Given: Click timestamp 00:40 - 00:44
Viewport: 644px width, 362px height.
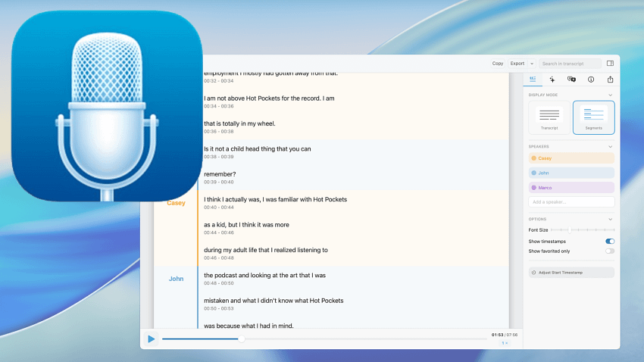Looking at the screenshot, I should [218, 208].
